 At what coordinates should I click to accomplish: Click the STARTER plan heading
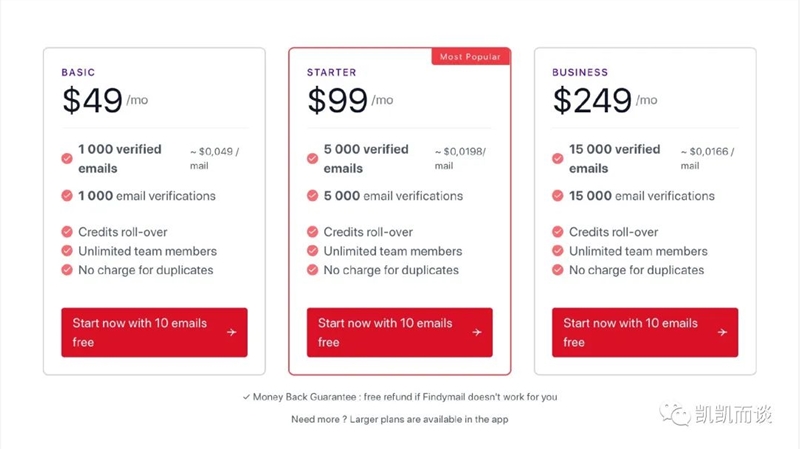(x=332, y=72)
